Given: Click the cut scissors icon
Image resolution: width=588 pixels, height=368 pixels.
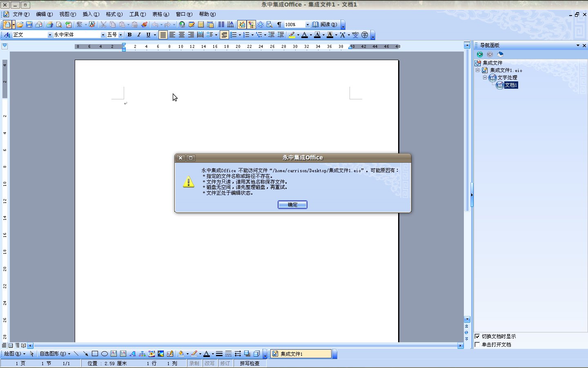Looking at the screenshot, I should pyautogui.click(x=103, y=25).
